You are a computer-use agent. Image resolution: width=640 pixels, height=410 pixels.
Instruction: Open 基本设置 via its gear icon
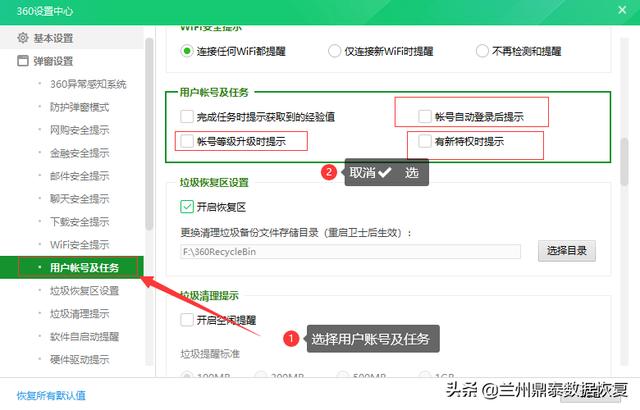tap(24, 38)
